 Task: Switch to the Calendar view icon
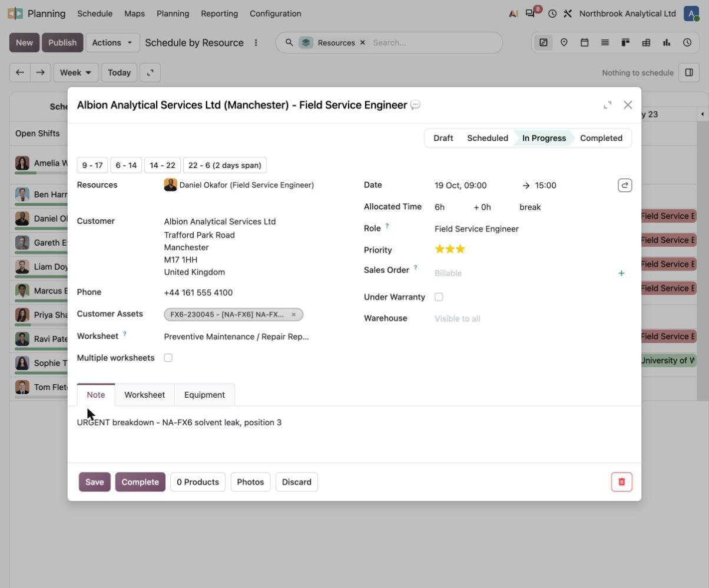tap(584, 42)
